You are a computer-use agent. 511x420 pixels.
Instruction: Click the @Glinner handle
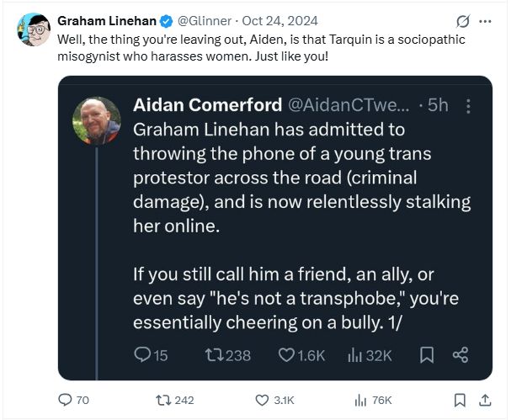pyautogui.click(x=204, y=21)
